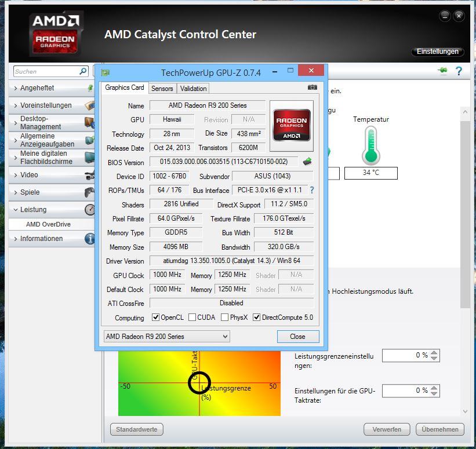Click the temperature thermometer icon
This screenshot has width=476, height=449.
point(370,145)
